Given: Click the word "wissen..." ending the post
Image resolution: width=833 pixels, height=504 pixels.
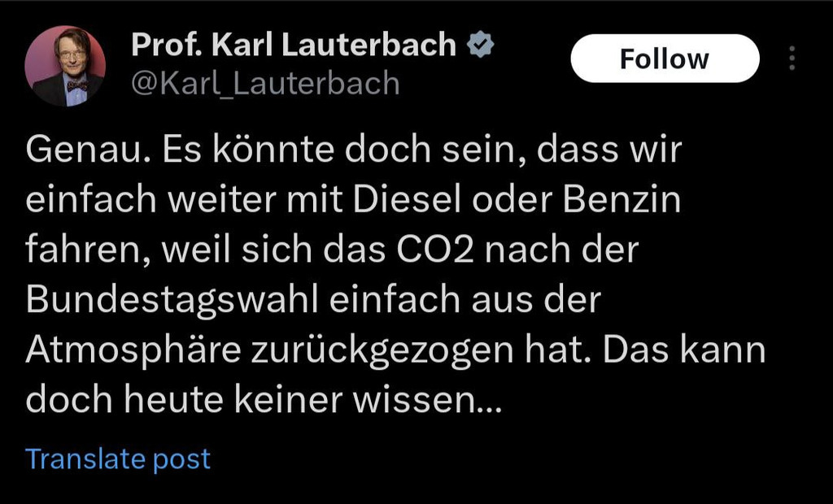Looking at the screenshot, I should coord(438,401).
